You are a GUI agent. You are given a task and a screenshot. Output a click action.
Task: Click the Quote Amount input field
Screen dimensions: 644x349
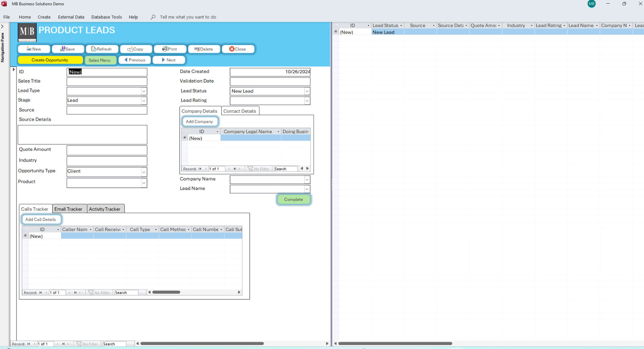tap(107, 150)
